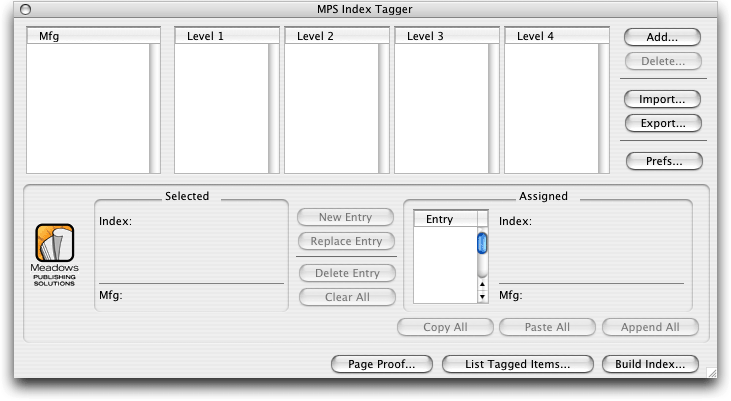Click the Mfg list scrollbar track
The width and height of the screenshot is (731, 401).
tap(155, 108)
